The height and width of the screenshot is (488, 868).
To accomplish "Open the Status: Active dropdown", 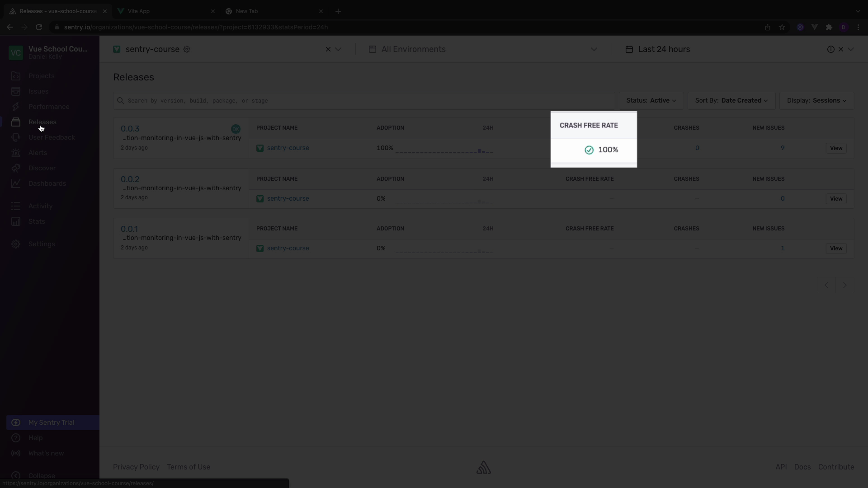I will click(651, 101).
